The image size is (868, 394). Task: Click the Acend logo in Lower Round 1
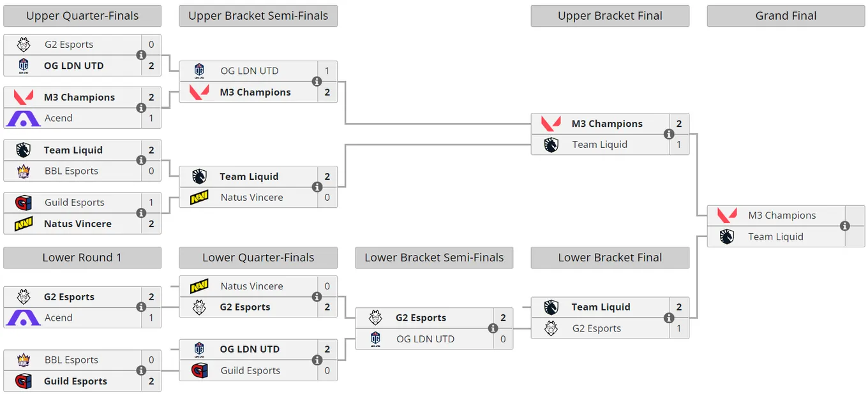pyautogui.click(x=24, y=317)
